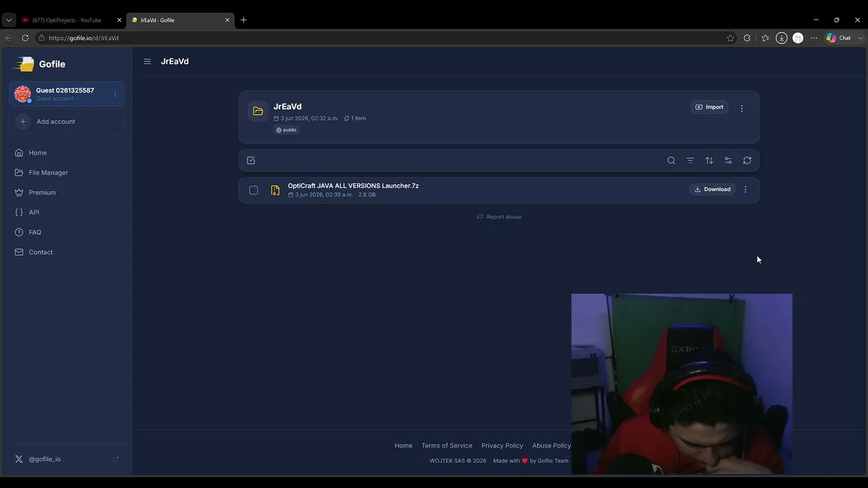Open the Gofile logo home link
Screen dimensions: 868x488
tap(40, 64)
